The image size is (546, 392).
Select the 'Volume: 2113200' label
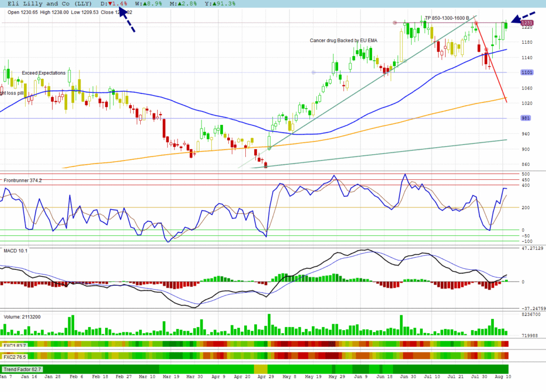click(22, 317)
